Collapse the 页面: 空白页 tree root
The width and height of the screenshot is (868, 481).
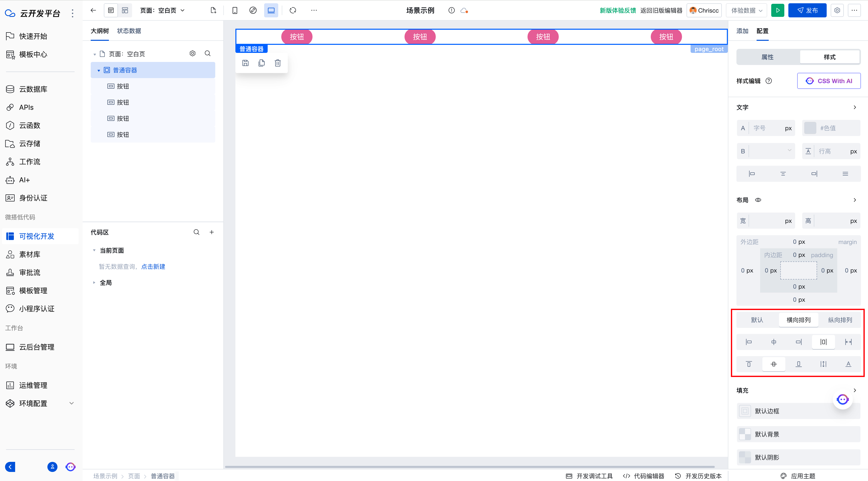click(95, 54)
